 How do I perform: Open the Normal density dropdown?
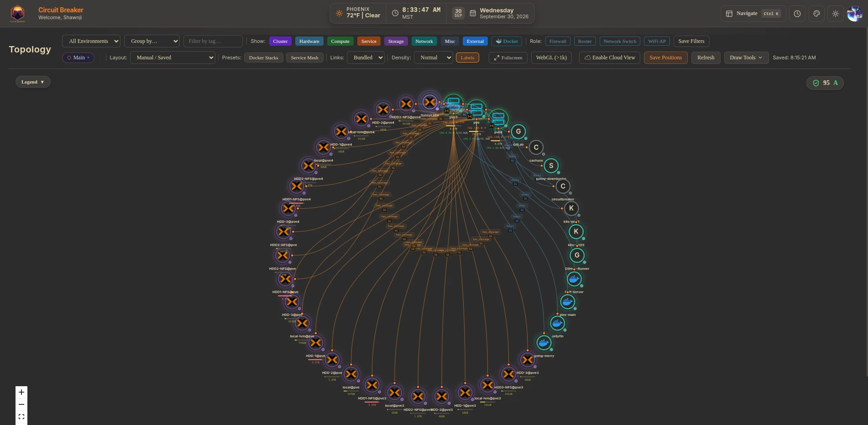433,58
